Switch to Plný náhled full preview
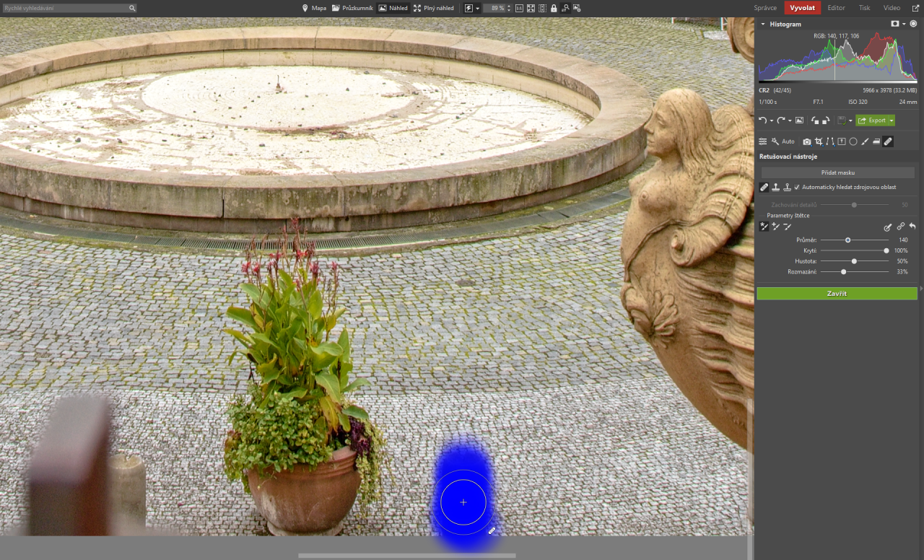 (x=434, y=8)
